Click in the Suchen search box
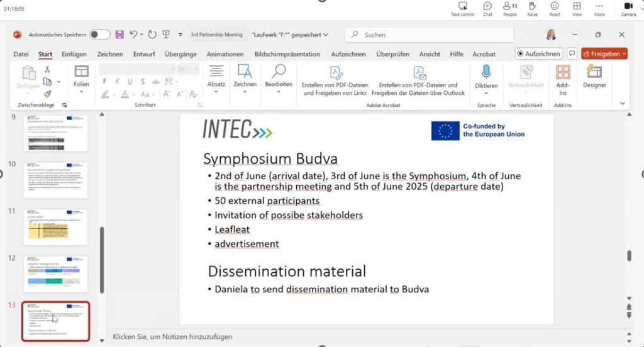 tap(429, 35)
